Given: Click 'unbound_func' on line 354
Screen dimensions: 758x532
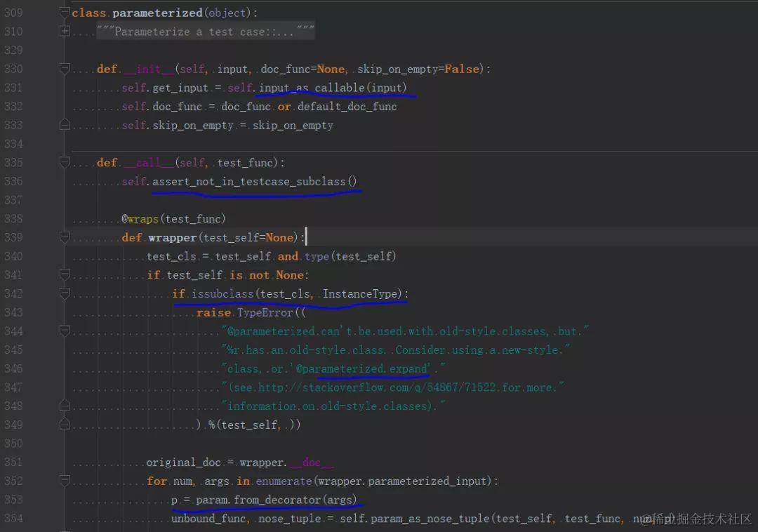Looking at the screenshot, I should tap(208, 519).
